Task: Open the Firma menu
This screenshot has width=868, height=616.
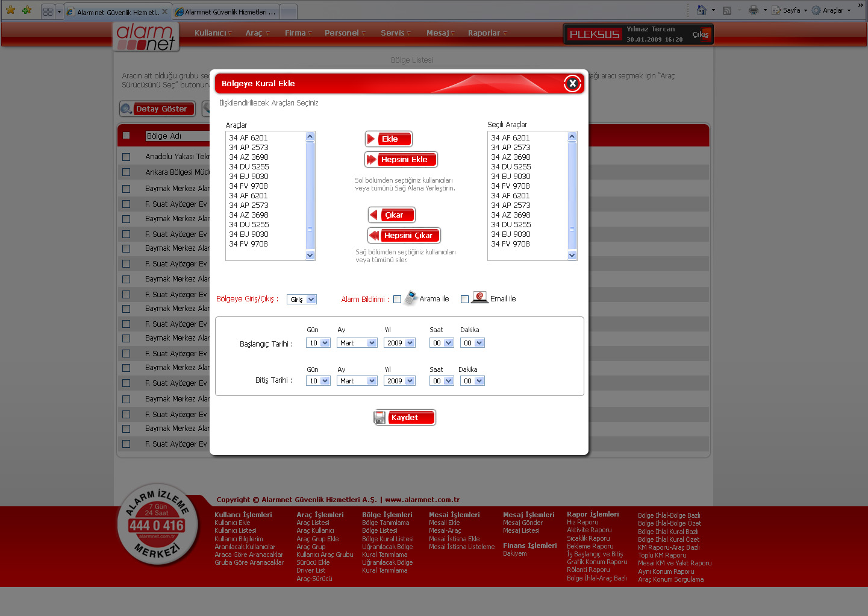Action: pyautogui.click(x=298, y=33)
